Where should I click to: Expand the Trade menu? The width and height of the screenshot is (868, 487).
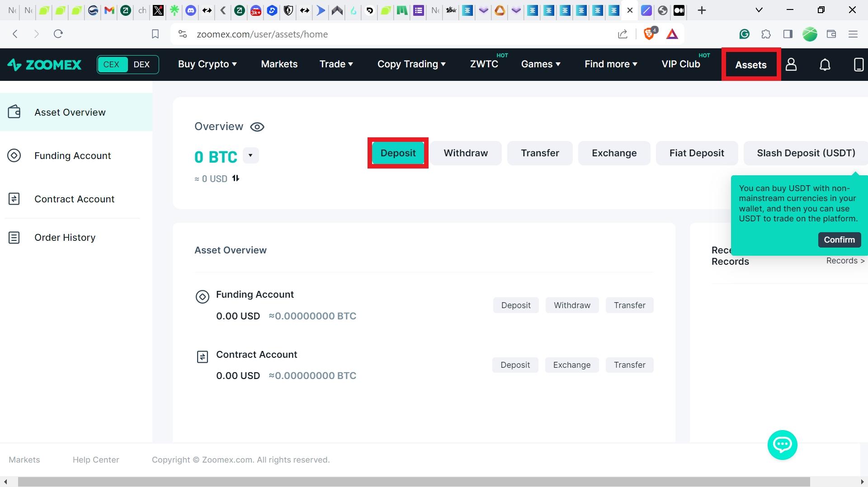tap(336, 64)
